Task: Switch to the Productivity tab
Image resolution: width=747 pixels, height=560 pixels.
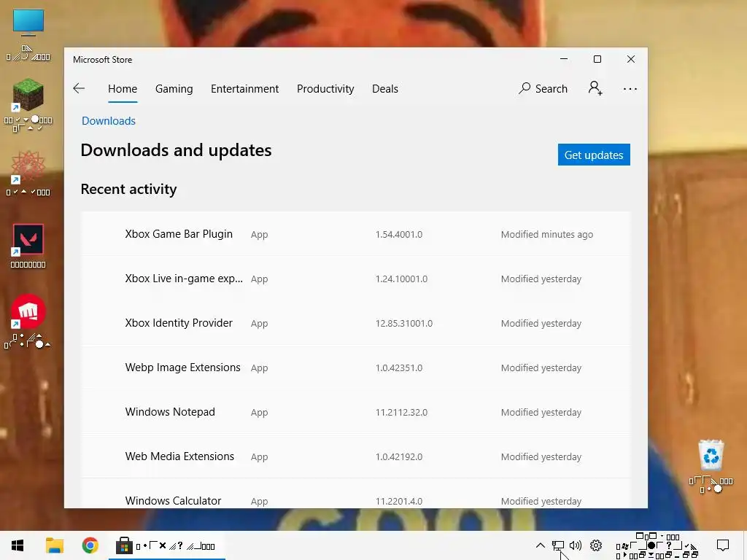Action: point(325,89)
